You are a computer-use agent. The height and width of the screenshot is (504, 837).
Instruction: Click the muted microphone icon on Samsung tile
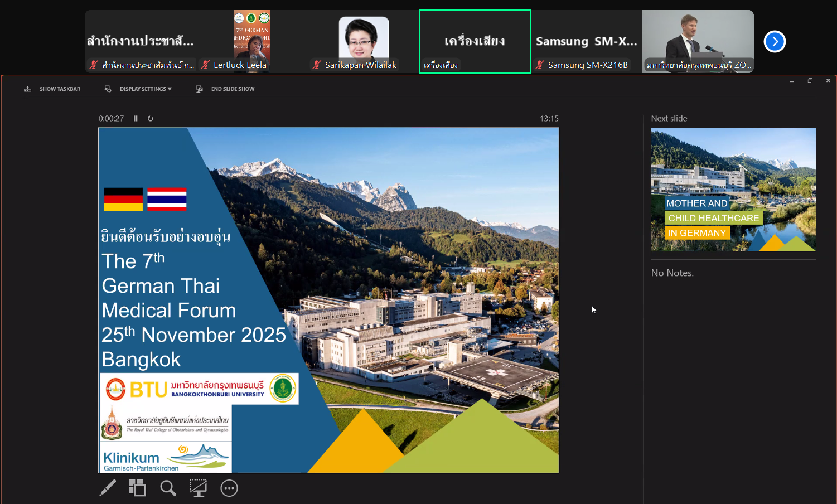540,65
